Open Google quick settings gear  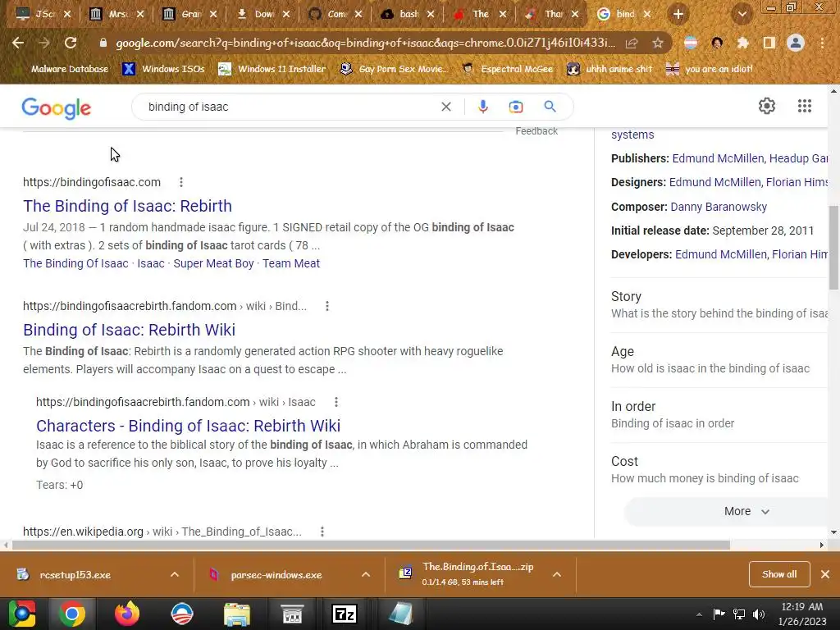click(767, 106)
